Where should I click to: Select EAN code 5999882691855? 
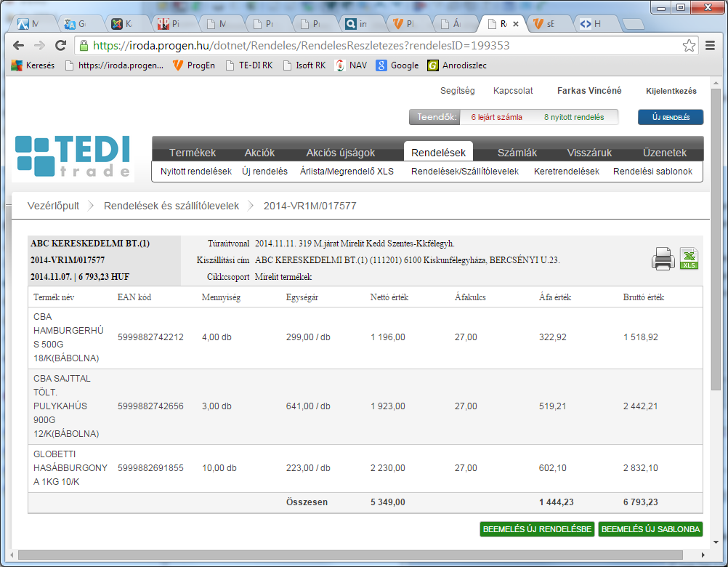click(x=150, y=467)
